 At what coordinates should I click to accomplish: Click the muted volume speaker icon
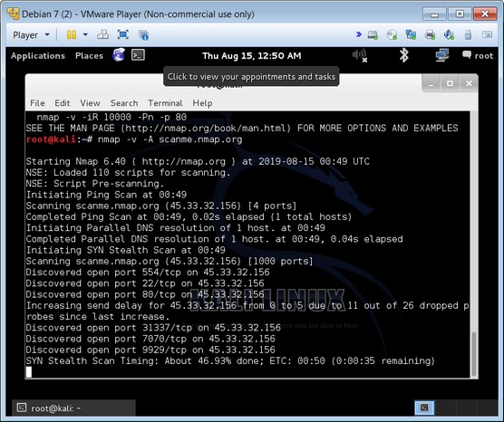point(359,55)
